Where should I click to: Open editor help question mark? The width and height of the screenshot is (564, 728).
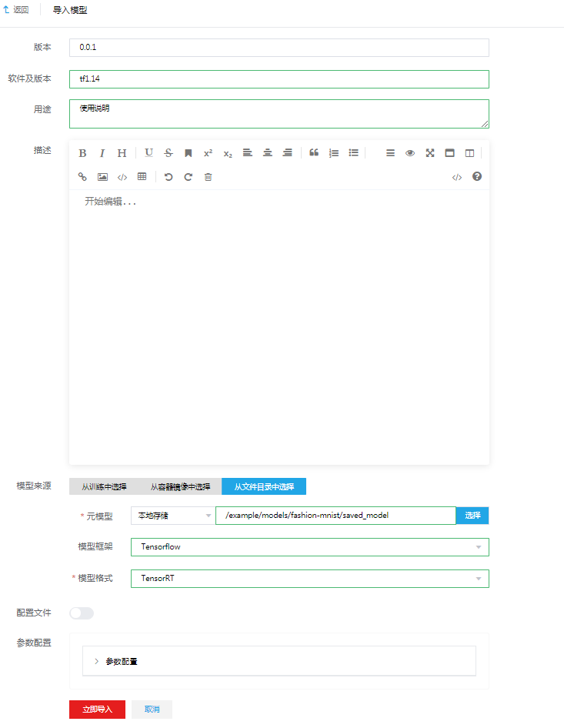click(x=477, y=176)
